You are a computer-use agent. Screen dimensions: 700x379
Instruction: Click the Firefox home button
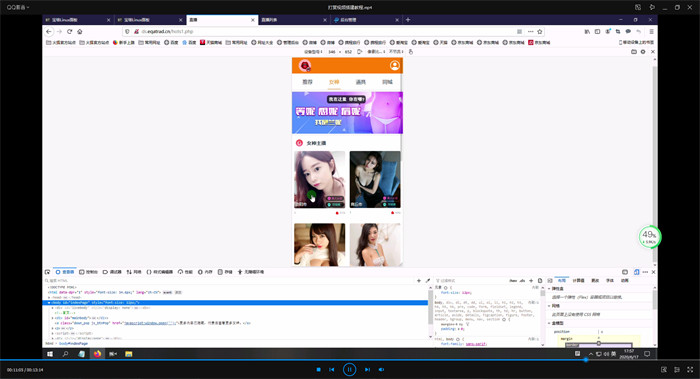(80, 32)
